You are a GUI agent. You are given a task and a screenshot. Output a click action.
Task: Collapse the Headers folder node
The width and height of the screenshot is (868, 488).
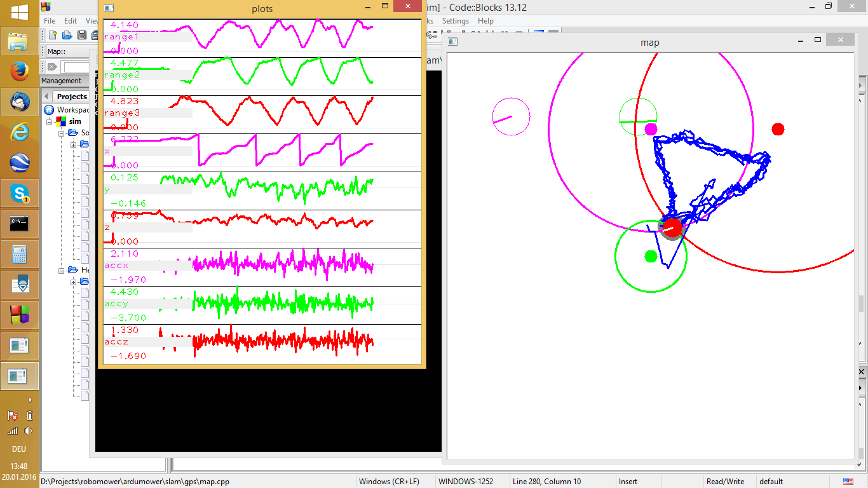62,270
